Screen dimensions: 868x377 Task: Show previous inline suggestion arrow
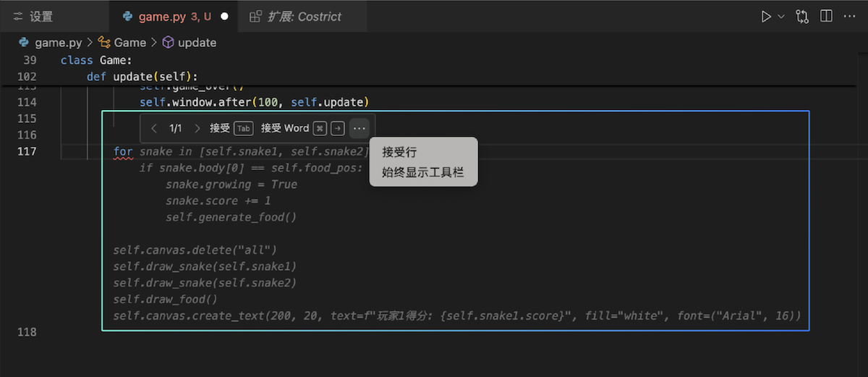pos(154,128)
